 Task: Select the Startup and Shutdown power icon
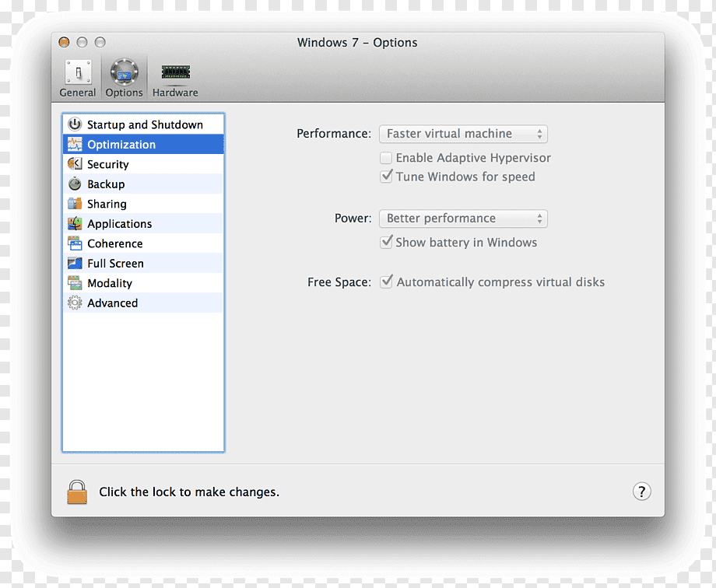(75, 124)
